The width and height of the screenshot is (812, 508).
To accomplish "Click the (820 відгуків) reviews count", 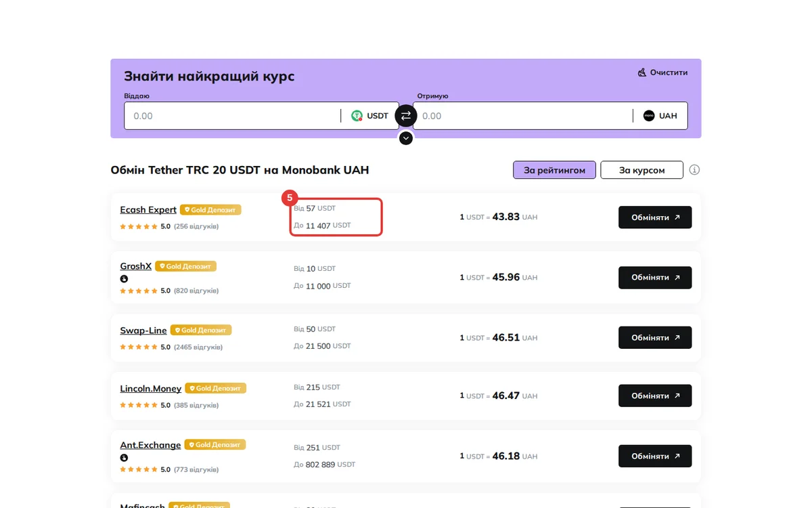I will 196,291.
